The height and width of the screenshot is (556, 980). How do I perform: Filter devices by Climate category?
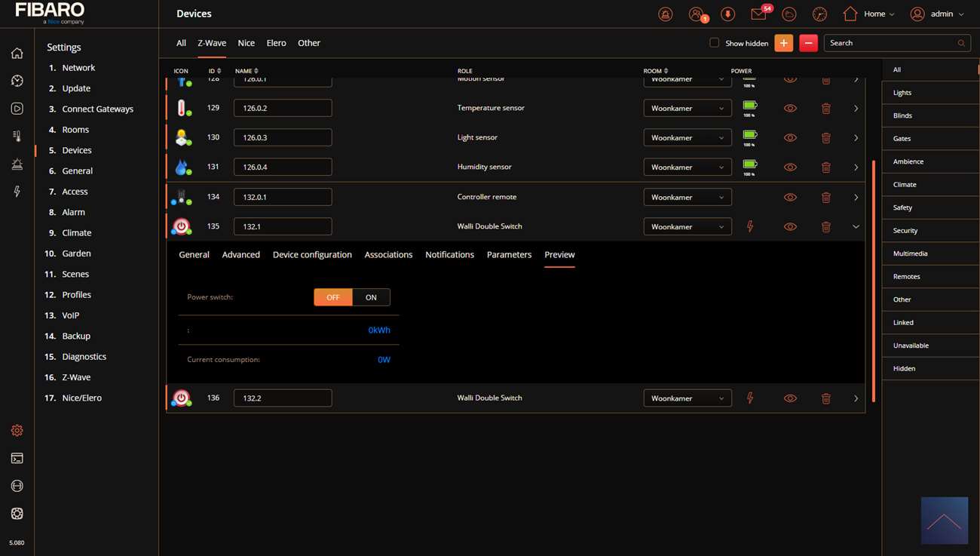(905, 185)
